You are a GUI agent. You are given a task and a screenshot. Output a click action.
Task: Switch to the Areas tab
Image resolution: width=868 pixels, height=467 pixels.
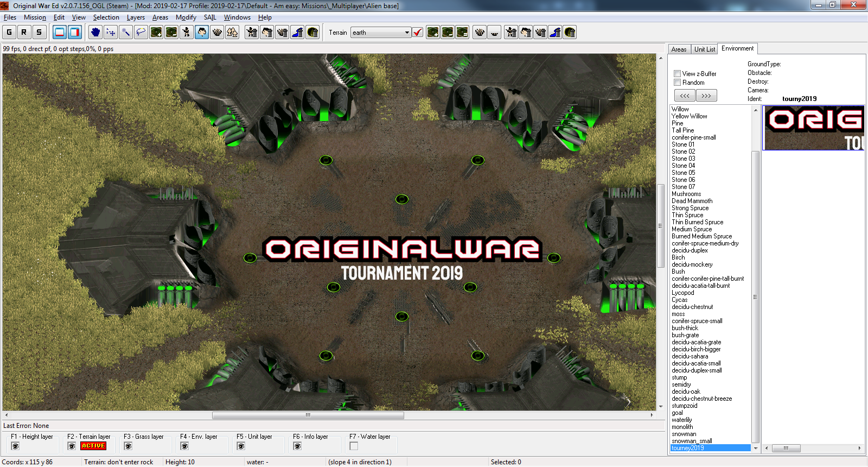pyautogui.click(x=679, y=49)
